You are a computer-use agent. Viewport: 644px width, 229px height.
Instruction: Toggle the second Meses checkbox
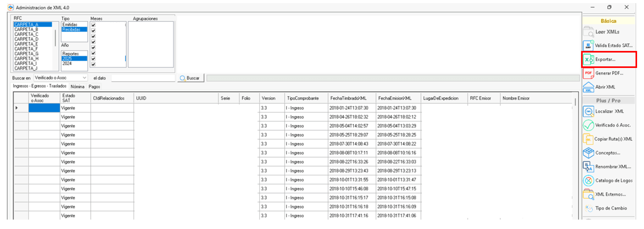pos(93,31)
